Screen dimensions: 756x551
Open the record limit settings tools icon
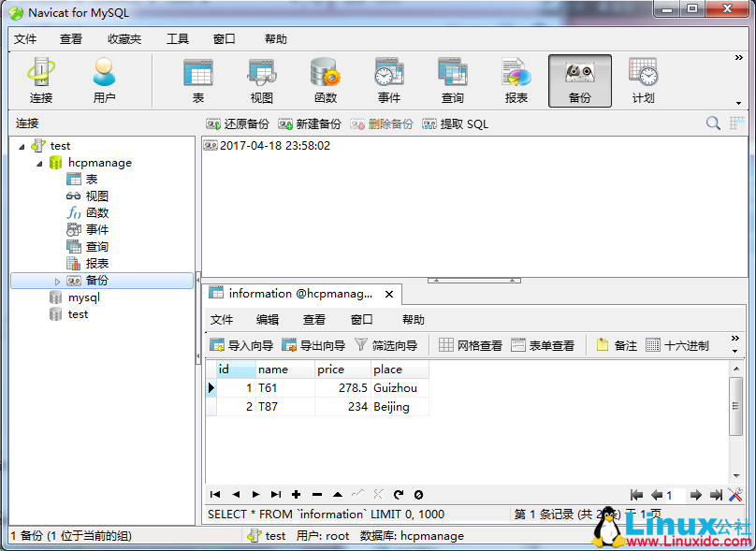tap(735, 495)
